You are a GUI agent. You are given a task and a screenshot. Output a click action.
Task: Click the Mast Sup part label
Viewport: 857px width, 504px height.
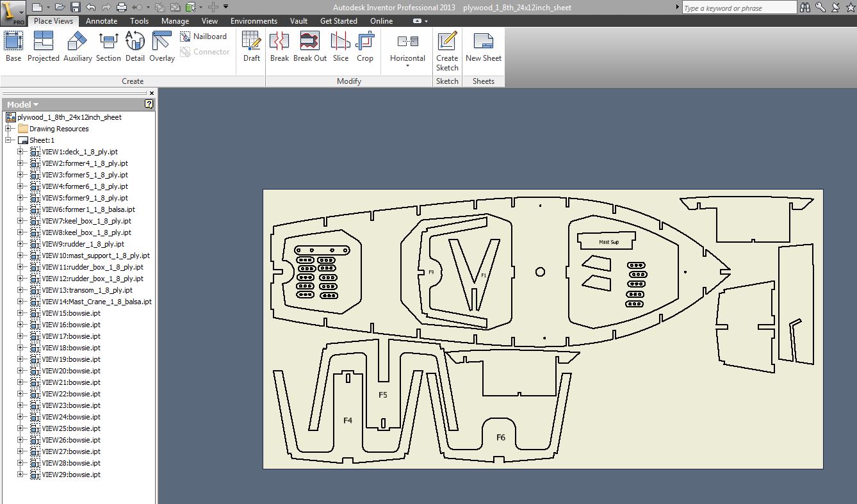coord(608,242)
